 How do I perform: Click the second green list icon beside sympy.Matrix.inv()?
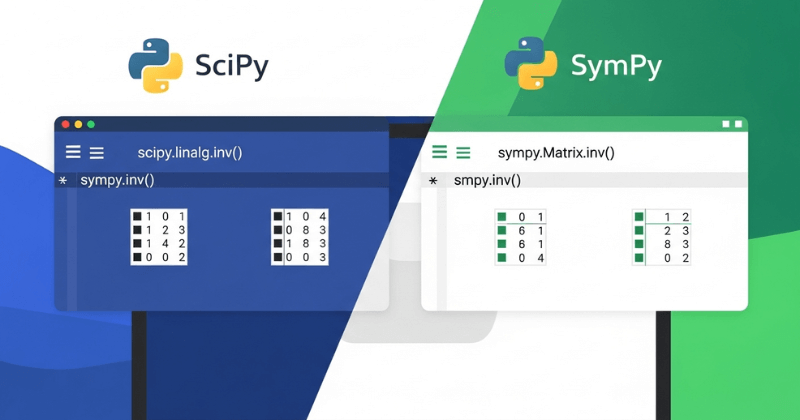463,153
